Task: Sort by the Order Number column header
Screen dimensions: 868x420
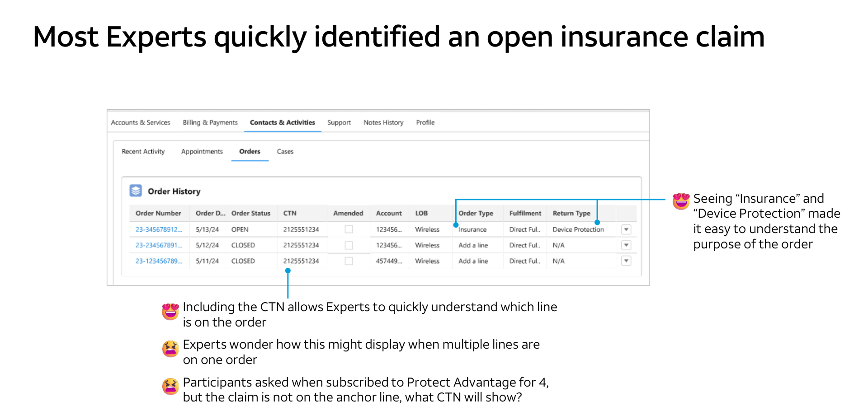Action: click(x=158, y=213)
